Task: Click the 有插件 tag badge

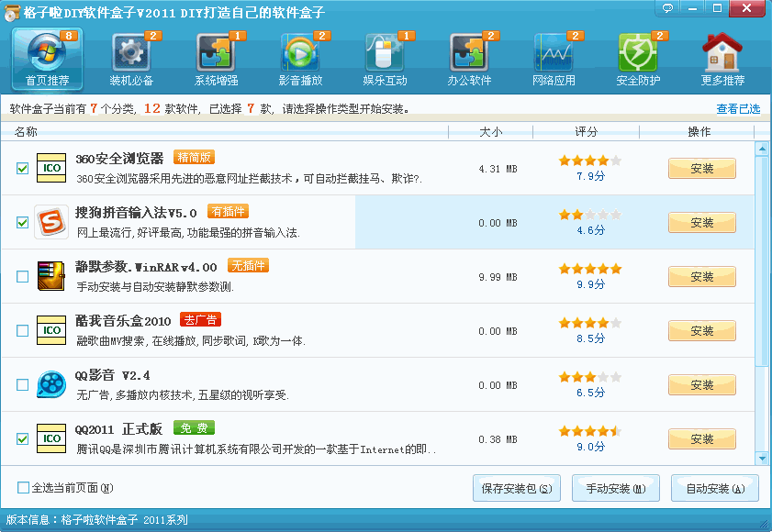Action: click(x=228, y=211)
